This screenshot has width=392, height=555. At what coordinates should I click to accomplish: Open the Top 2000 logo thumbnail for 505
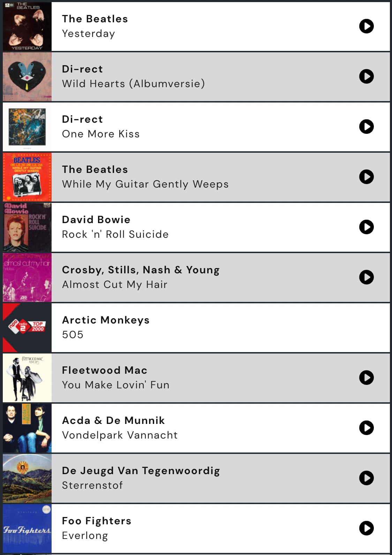click(x=27, y=328)
